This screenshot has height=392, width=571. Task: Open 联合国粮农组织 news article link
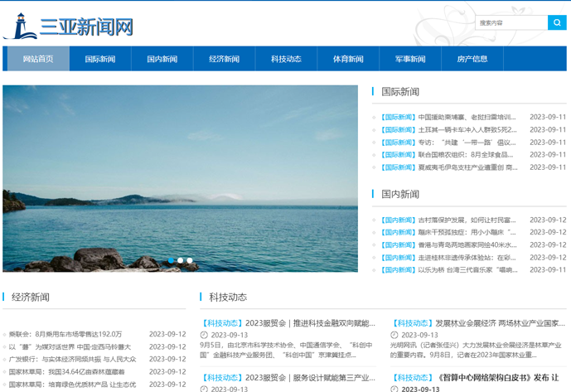pyautogui.click(x=467, y=154)
